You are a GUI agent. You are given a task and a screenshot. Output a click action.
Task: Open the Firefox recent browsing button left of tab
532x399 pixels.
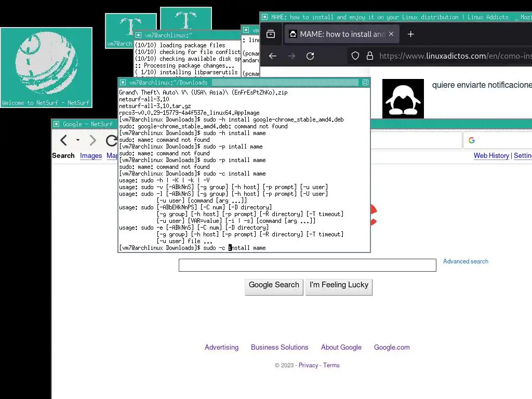click(x=271, y=34)
